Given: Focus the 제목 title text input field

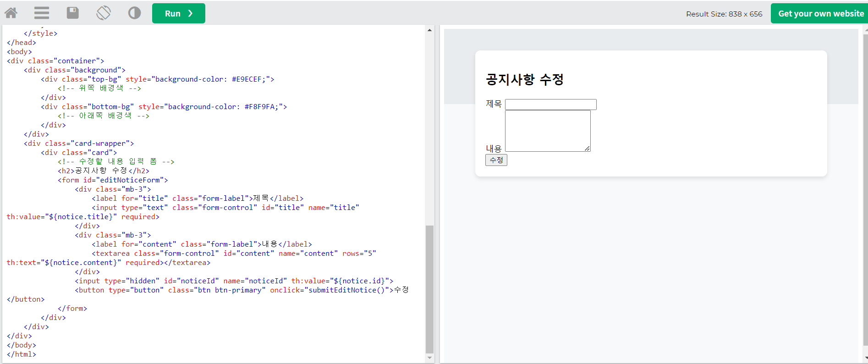Looking at the screenshot, I should click(x=551, y=105).
